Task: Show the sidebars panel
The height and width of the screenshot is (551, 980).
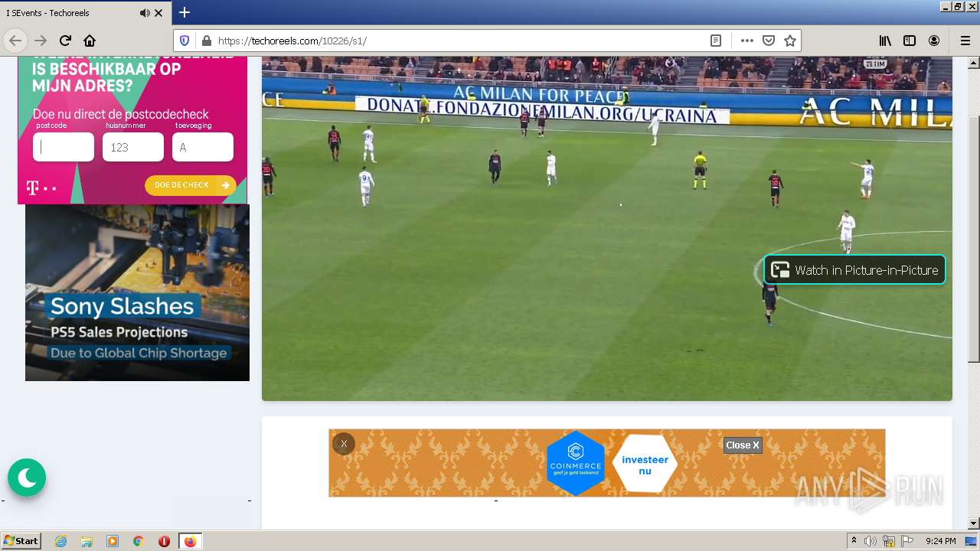Action: click(x=910, y=41)
